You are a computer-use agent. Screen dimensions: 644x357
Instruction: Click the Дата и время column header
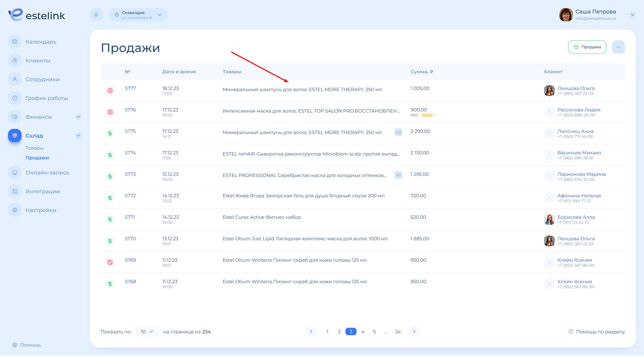tap(179, 72)
